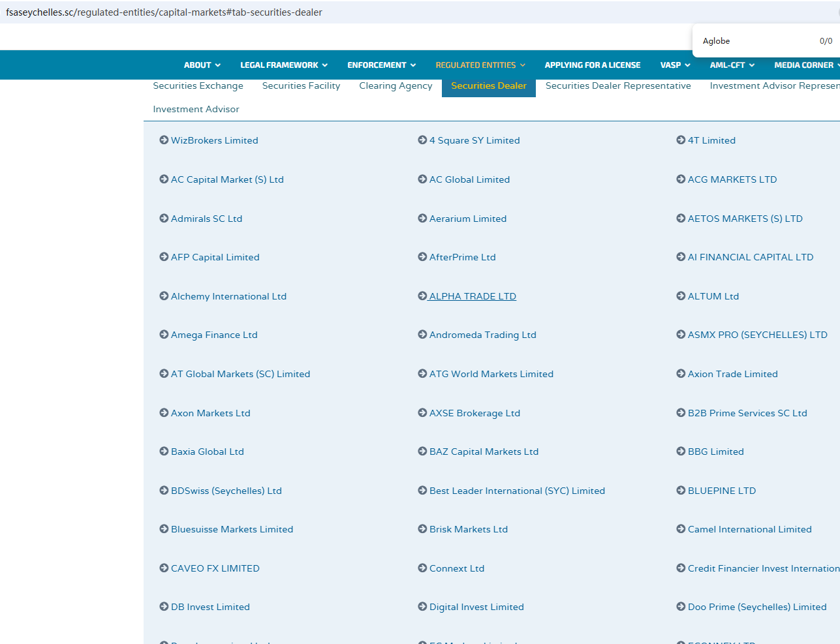Switch to the Securities Facility tab

pyautogui.click(x=302, y=85)
